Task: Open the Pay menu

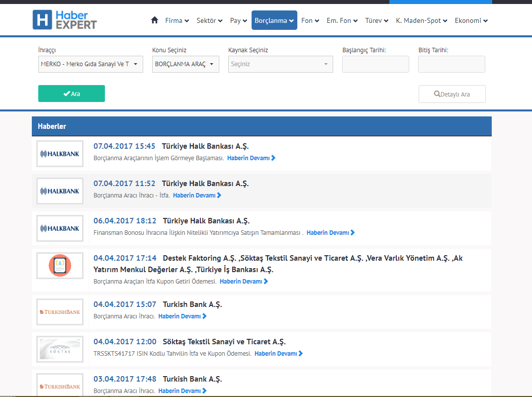Action: coord(239,21)
